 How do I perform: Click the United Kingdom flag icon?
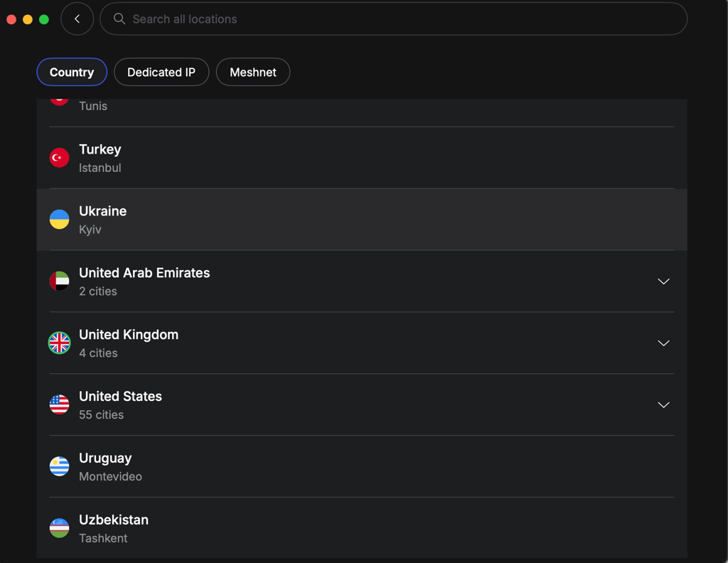click(60, 343)
